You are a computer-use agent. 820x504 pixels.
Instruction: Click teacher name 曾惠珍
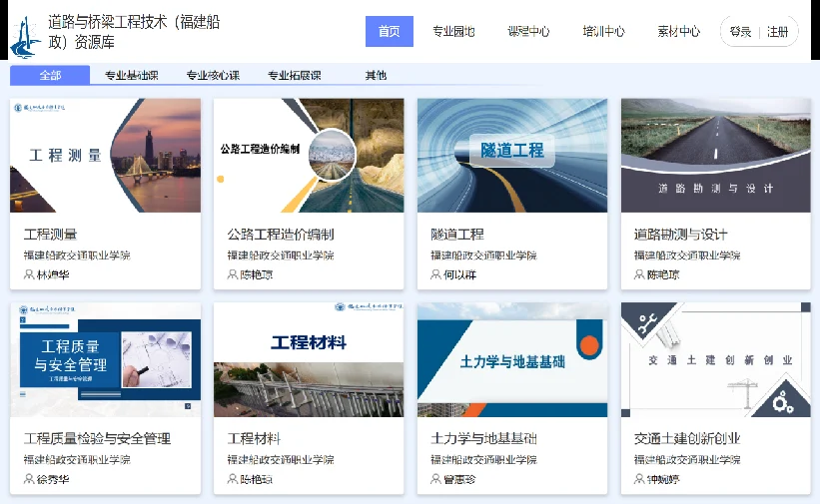(459, 479)
